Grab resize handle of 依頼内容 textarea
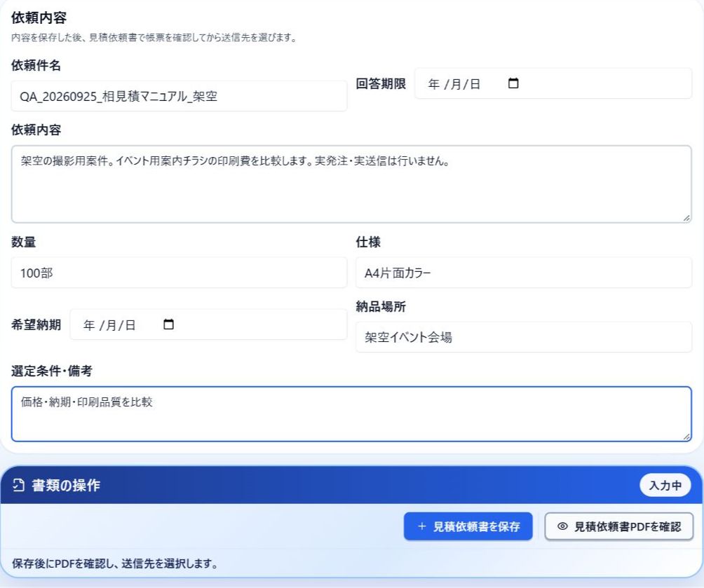The image size is (704, 588). 686,218
